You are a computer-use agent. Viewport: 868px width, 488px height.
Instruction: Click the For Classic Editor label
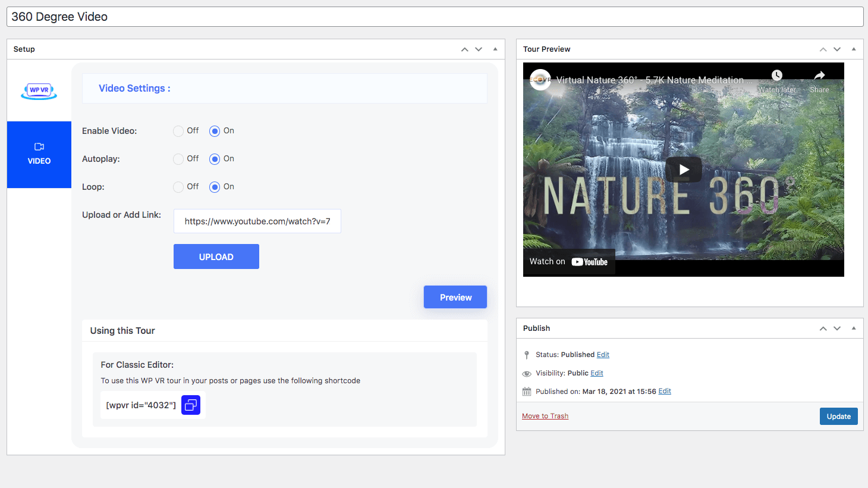pos(137,365)
